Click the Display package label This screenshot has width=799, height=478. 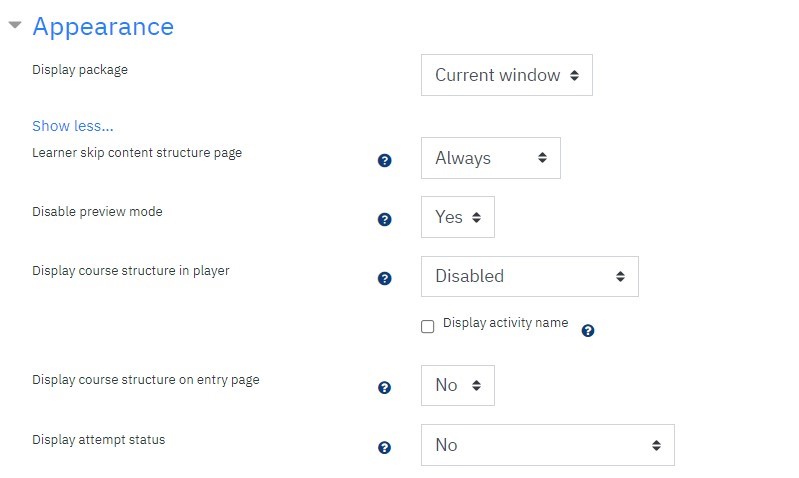tap(80, 70)
